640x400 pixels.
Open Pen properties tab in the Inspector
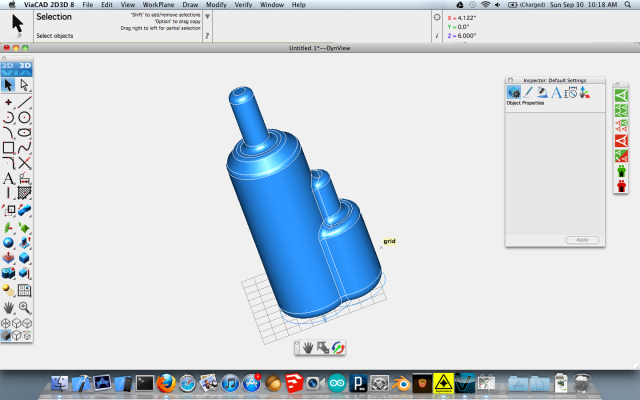(528, 92)
